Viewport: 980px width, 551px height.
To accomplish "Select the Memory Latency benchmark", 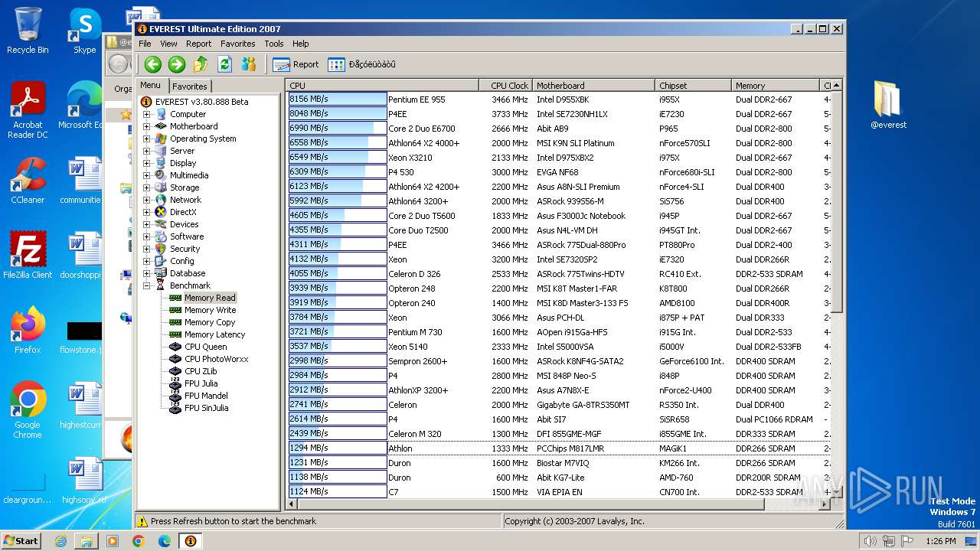I will pyautogui.click(x=214, y=334).
